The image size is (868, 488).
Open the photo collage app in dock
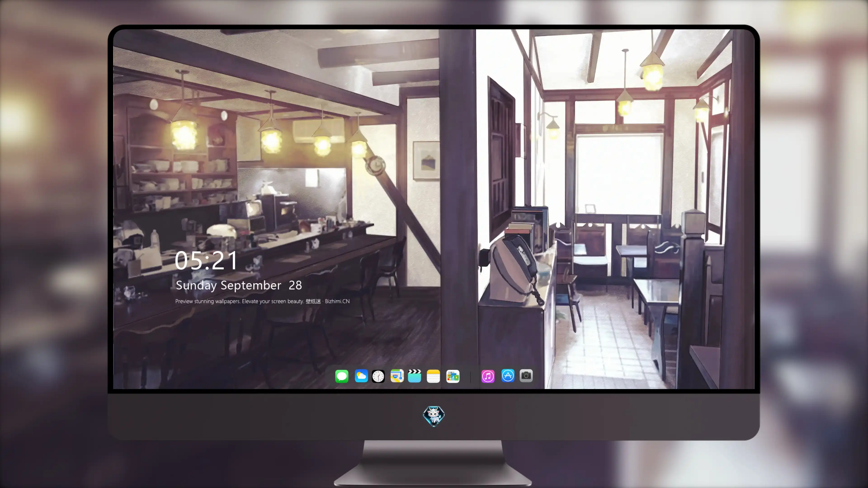click(x=453, y=376)
